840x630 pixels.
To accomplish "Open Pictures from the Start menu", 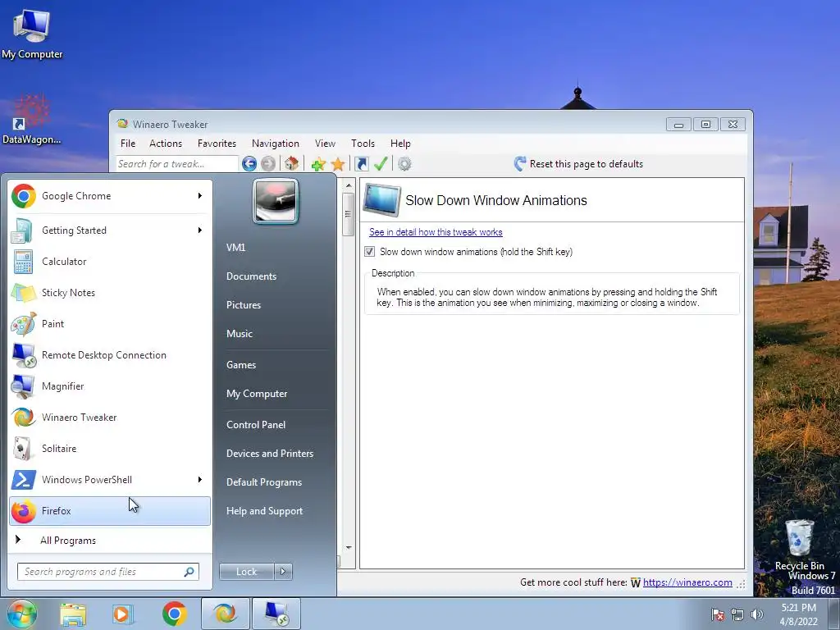I will point(243,305).
